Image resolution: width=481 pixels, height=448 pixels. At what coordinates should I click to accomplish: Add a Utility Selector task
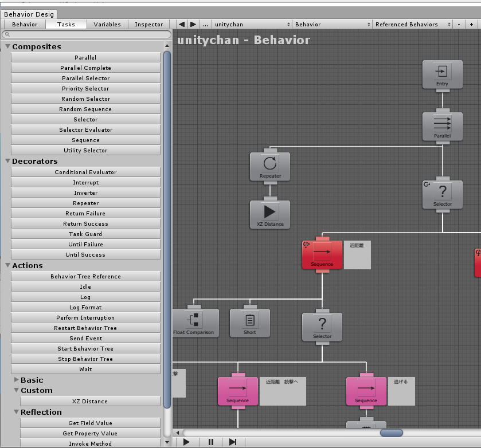(85, 150)
